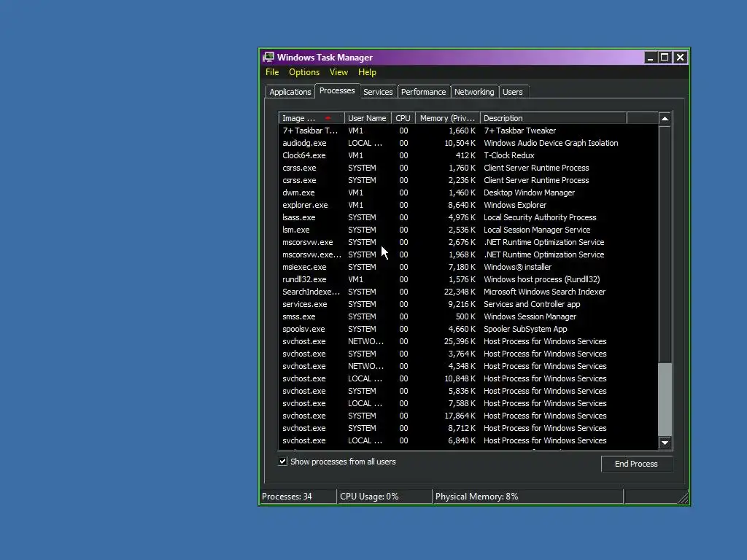Image resolution: width=747 pixels, height=560 pixels.
Task: Select the smss.exe process
Action: coord(468,316)
